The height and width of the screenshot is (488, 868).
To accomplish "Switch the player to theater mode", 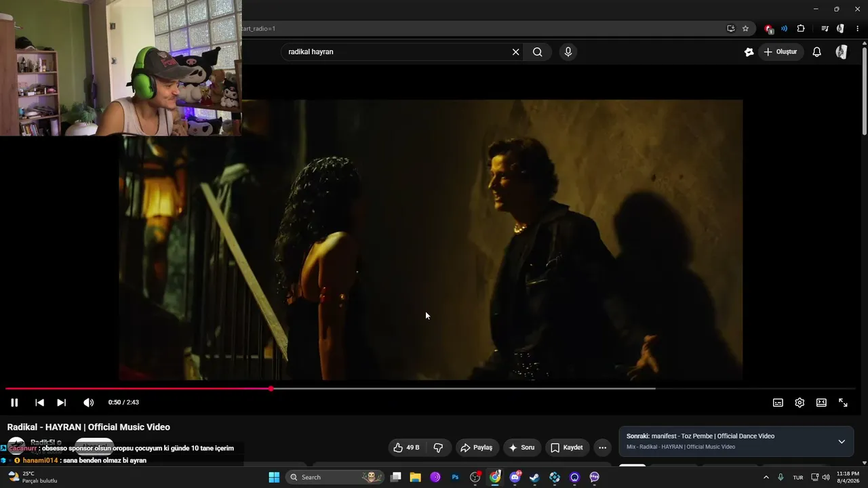I will [821, 403].
